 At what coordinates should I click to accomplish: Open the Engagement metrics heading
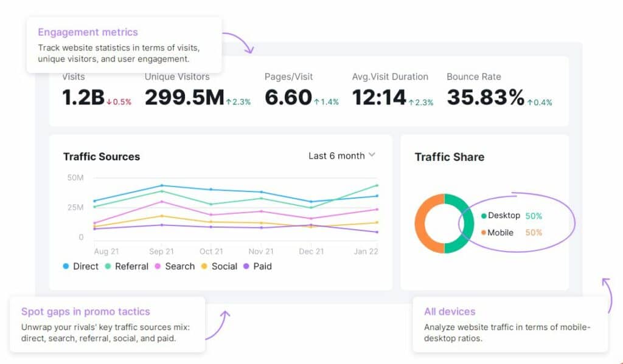[x=88, y=32]
